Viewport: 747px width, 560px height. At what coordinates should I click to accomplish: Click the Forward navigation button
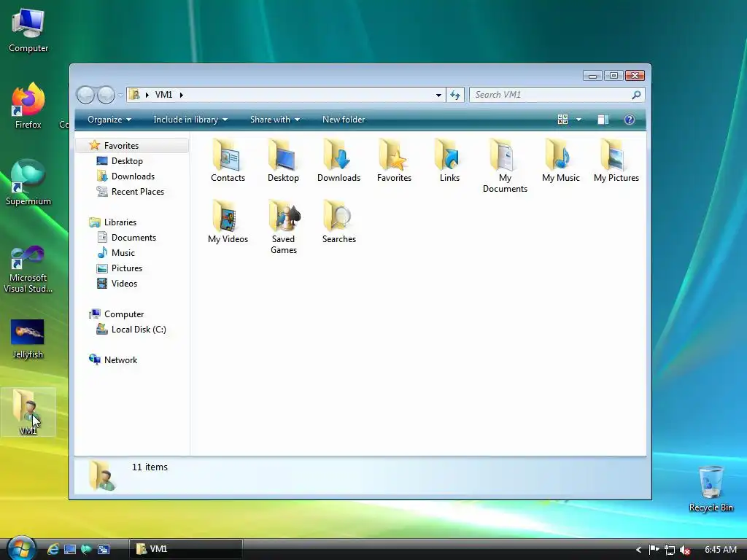106,95
